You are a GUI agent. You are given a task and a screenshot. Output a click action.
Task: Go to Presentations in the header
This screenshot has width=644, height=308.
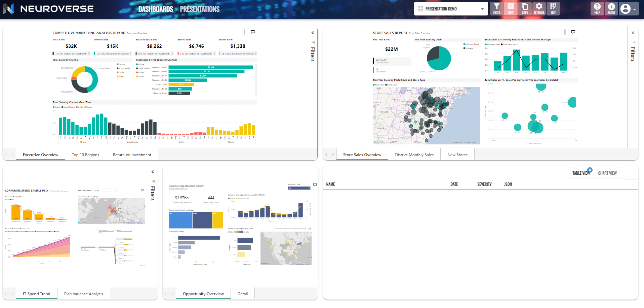200,9
